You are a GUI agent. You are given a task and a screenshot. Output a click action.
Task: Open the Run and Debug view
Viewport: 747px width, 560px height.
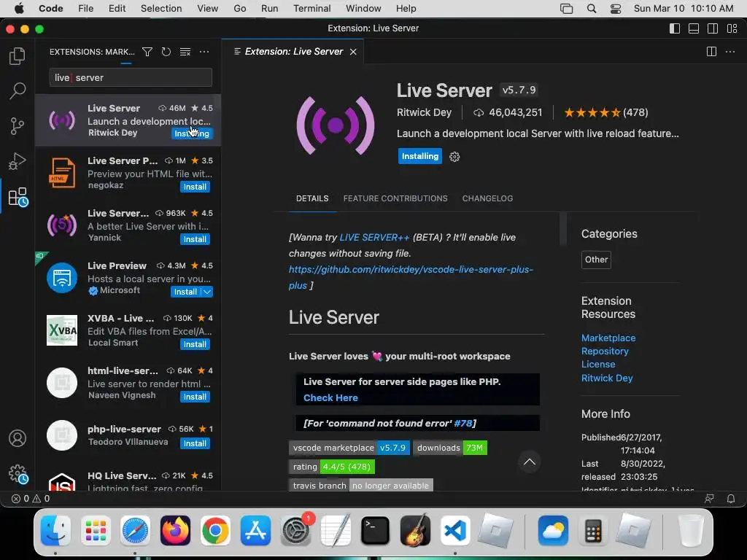tap(18, 161)
